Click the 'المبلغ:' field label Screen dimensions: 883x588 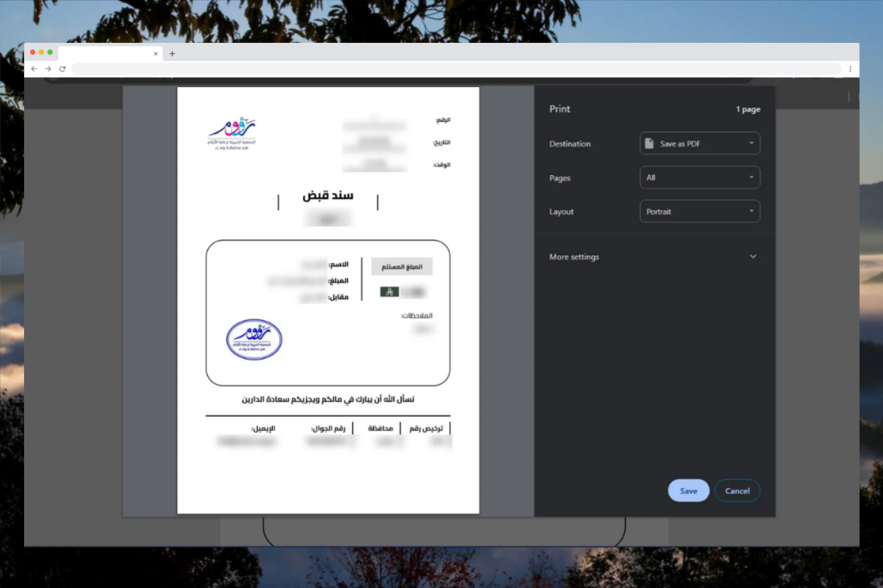pos(338,280)
